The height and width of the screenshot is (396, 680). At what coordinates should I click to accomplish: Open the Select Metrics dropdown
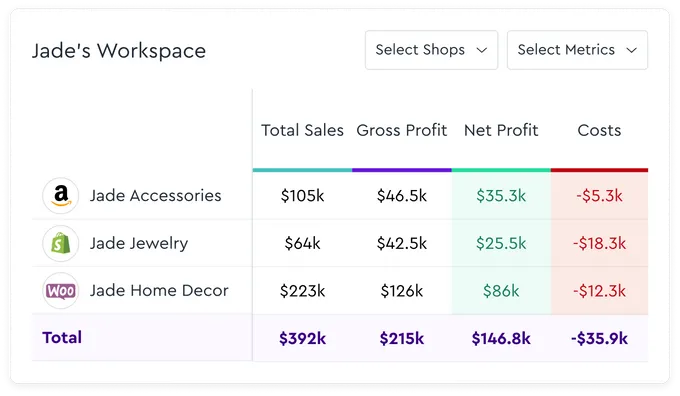coord(577,50)
